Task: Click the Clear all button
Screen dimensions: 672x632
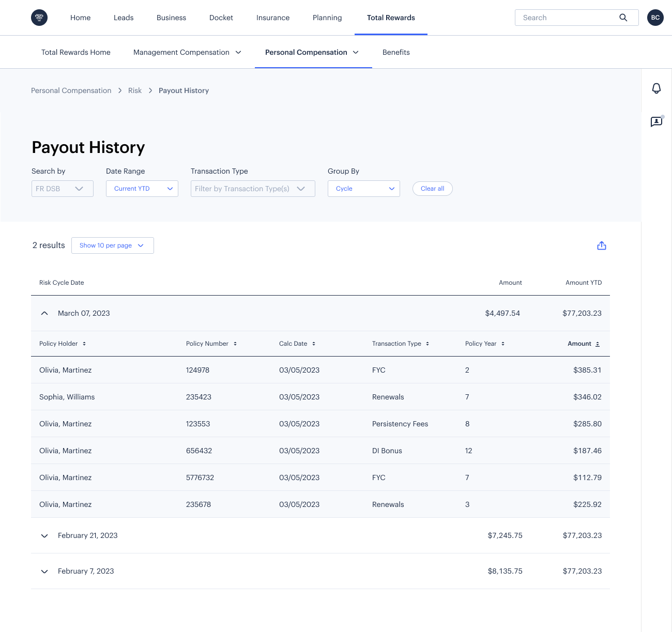Action: [433, 189]
